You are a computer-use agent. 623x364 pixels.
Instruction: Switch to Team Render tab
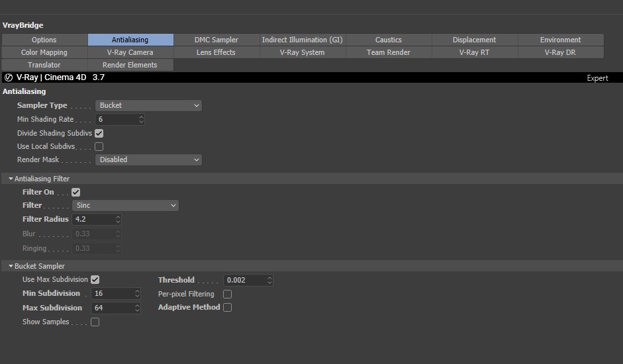point(388,52)
